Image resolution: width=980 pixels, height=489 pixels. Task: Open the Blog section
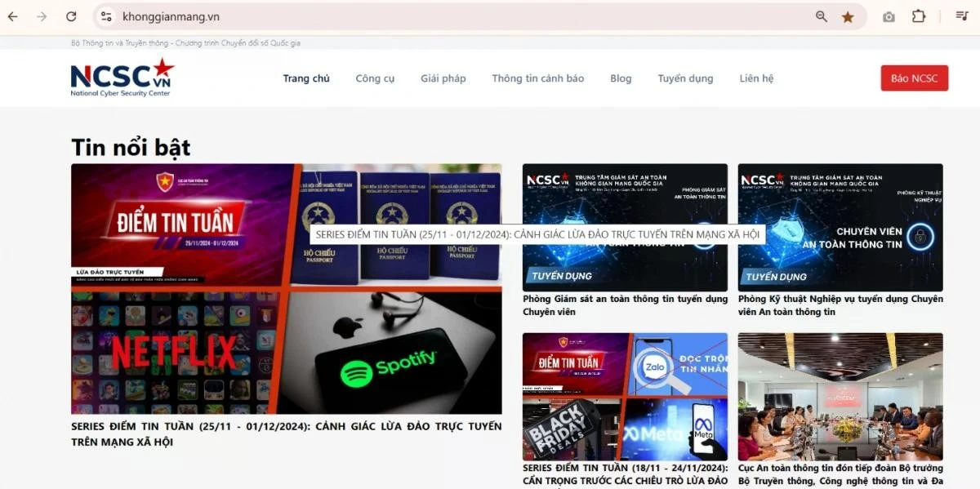coord(621,78)
